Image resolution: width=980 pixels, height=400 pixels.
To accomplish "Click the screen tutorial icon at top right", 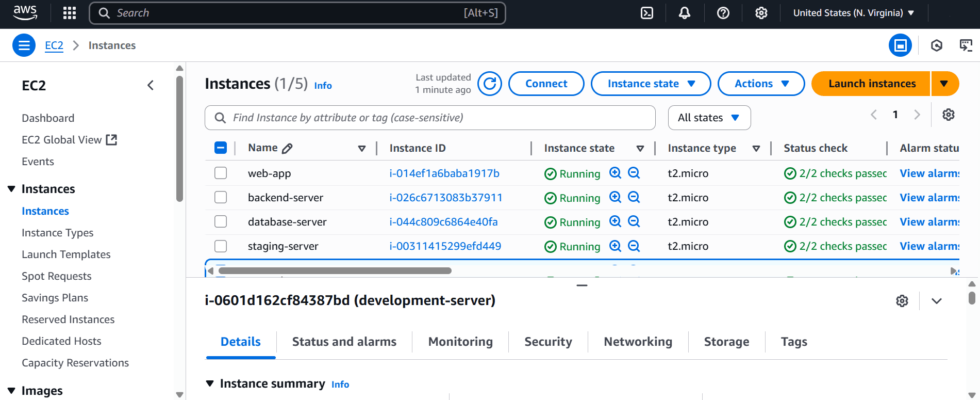I will pos(966,45).
